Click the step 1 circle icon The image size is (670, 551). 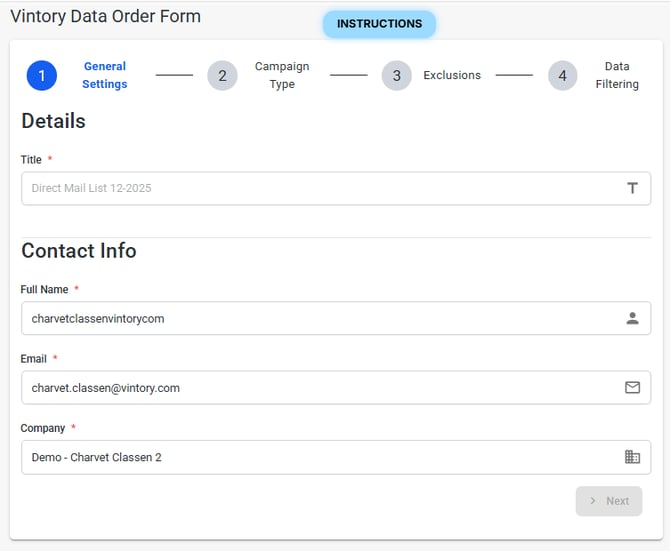pyautogui.click(x=41, y=75)
